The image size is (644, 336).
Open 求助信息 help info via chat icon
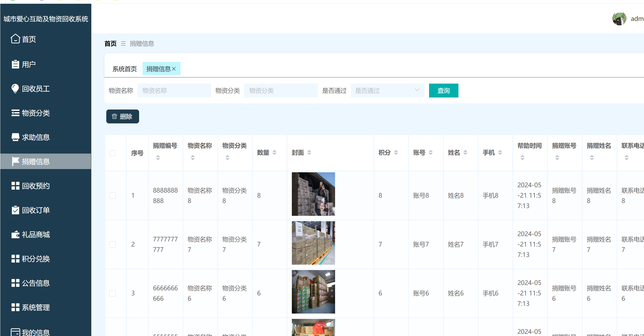pos(15,137)
